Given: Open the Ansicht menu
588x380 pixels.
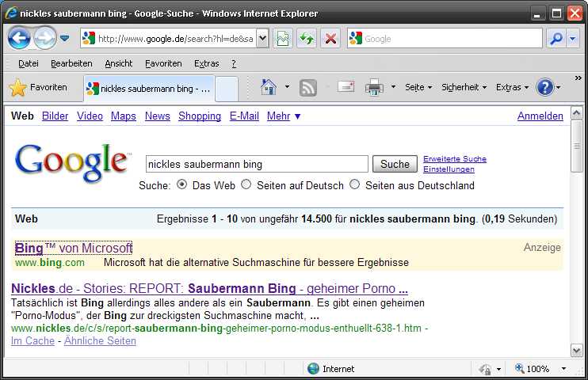Looking at the screenshot, I should (119, 63).
